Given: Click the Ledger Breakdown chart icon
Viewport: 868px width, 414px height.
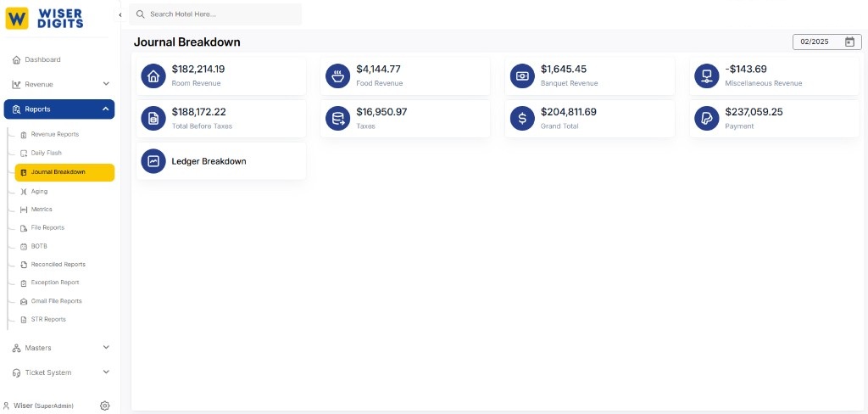Looking at the screenshot, I should (153, 161).
